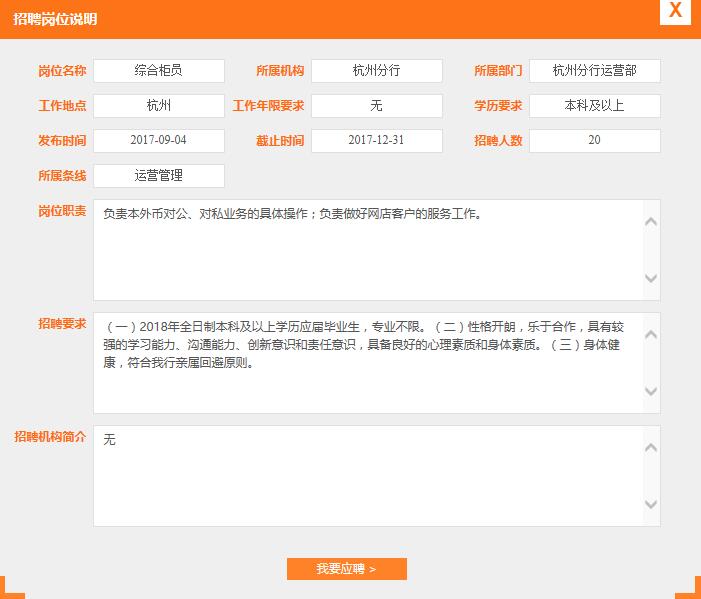
Task: Select the 学历要求 field showing 本科及以上
Action: tap(594, 106)
